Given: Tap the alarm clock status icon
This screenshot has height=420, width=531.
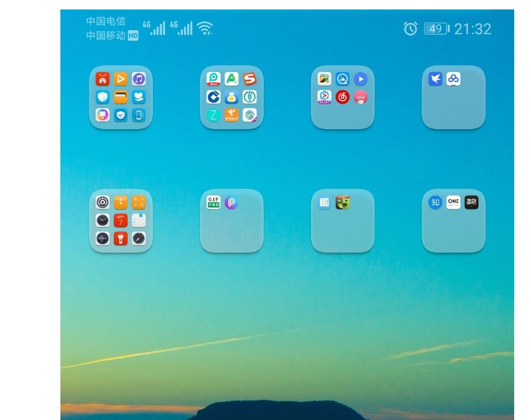Looking at the screenshot, I should 410,29.
